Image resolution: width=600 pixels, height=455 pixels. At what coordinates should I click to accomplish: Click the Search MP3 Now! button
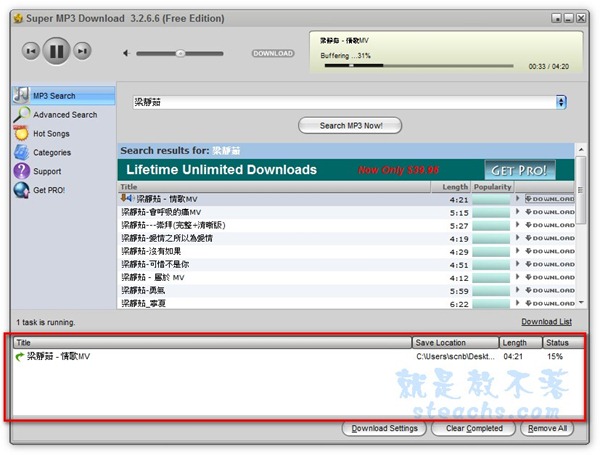tap(349, 126)
